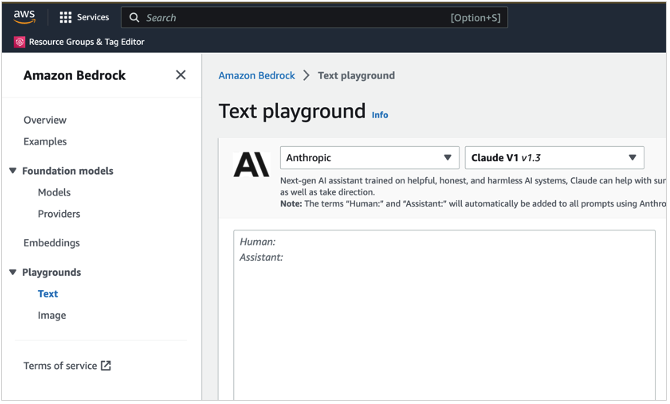
Task: Open the Claude V1 v1.3 model dropdown
Action: (x=555, y=158)
